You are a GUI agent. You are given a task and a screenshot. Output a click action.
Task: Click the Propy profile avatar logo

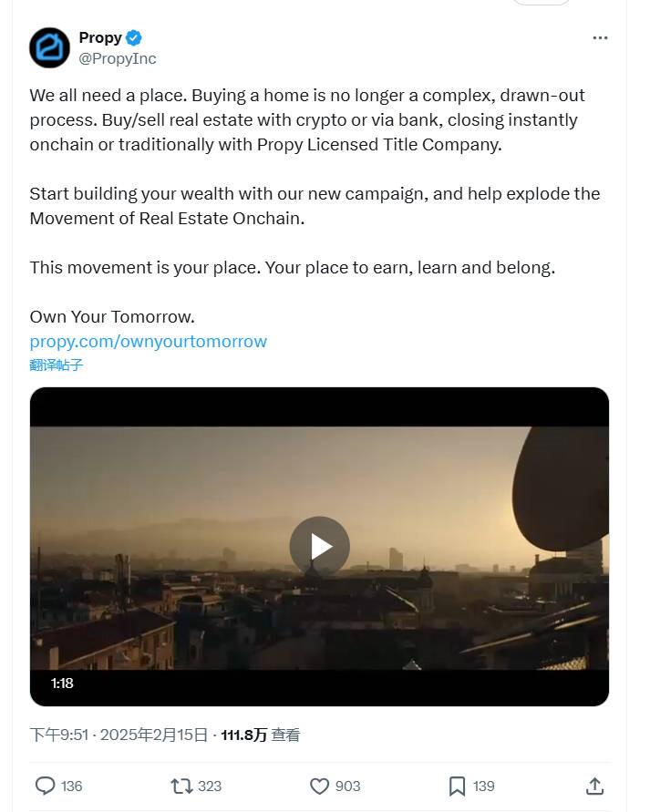49,47
